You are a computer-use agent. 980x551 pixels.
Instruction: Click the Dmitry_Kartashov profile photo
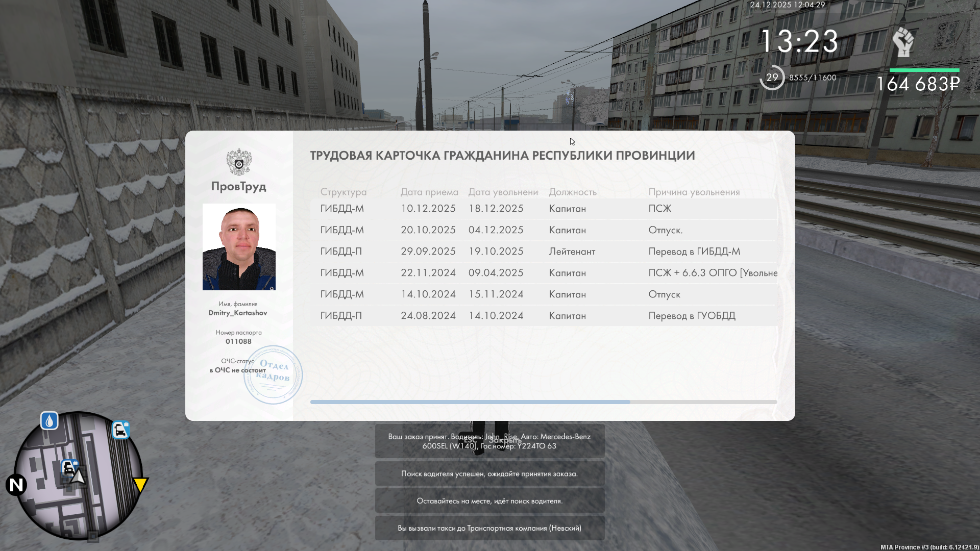pos(239,247)
